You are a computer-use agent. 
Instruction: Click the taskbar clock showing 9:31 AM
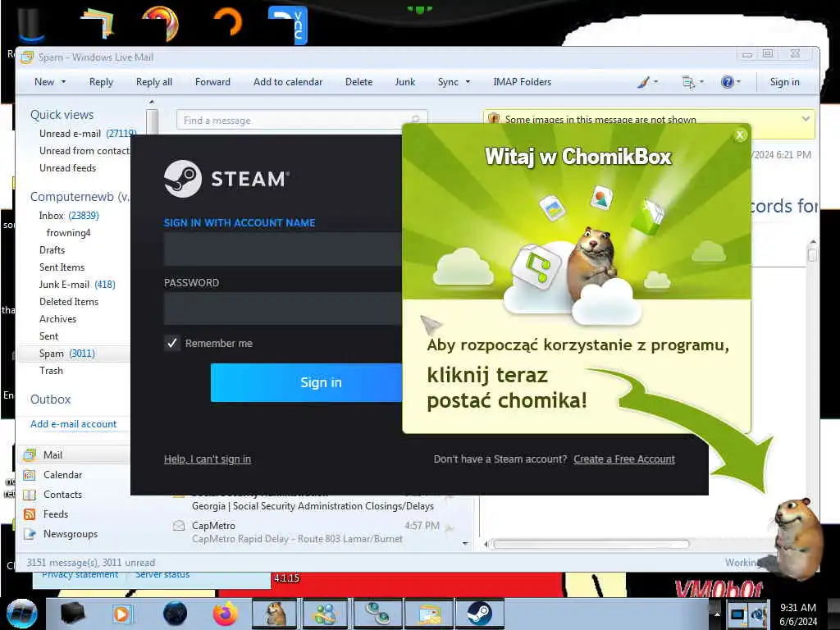pos(798,614)
